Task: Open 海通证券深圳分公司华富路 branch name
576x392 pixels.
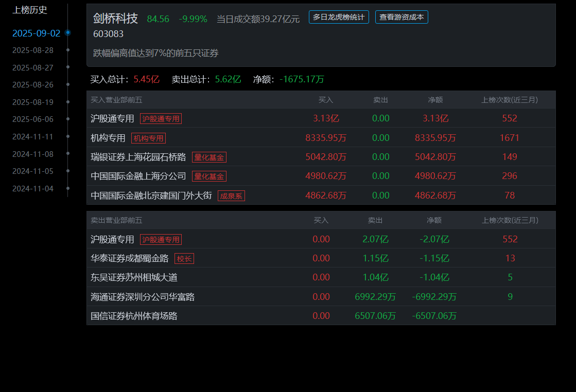Action: [x=143, y=296]
